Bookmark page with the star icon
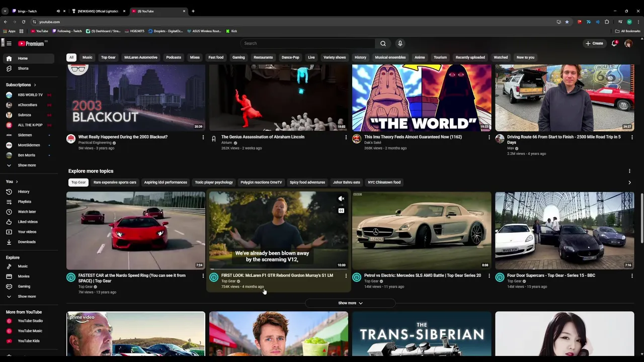 click(x=567, y=22)
